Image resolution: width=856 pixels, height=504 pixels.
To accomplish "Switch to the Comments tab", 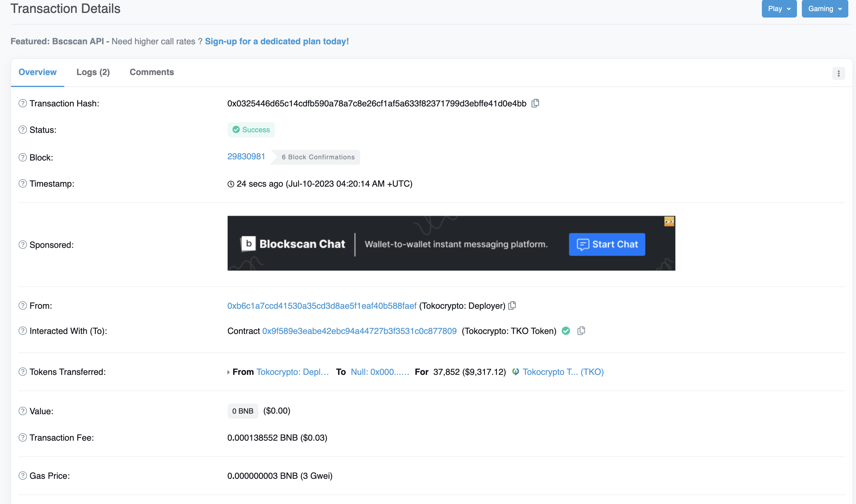I will [x=152, y=72].
